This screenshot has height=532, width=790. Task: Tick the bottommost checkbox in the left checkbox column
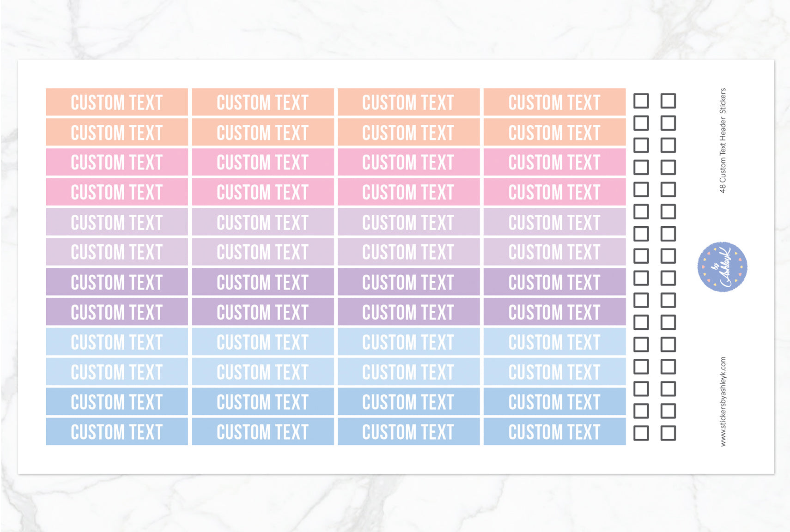[641, 433]
